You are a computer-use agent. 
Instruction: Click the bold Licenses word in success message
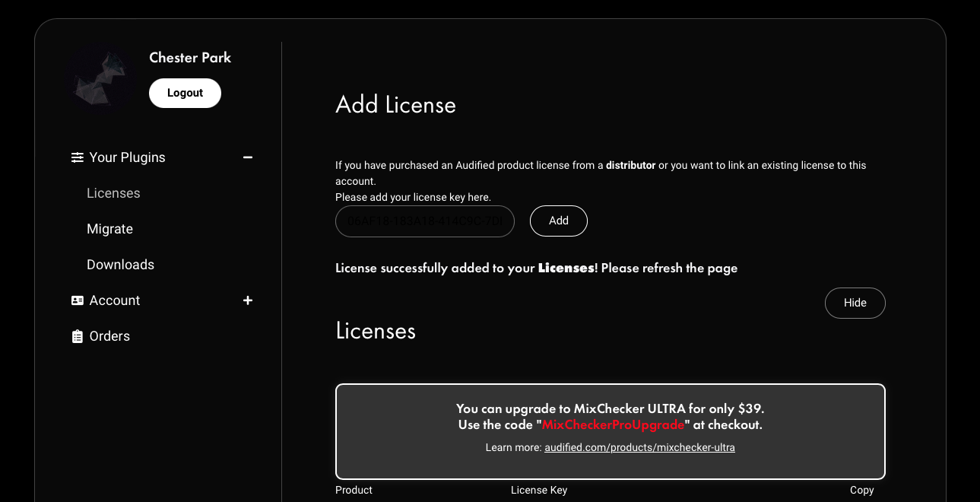tap(566, 268)
